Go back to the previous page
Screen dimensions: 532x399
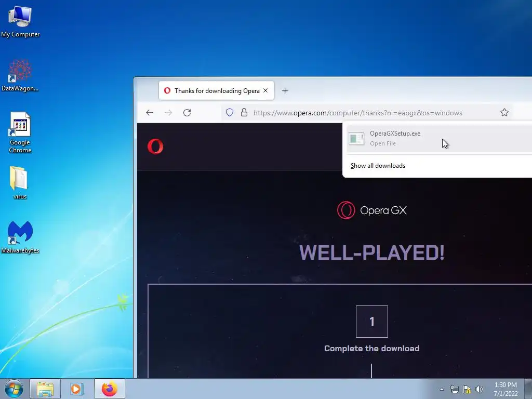150,113
